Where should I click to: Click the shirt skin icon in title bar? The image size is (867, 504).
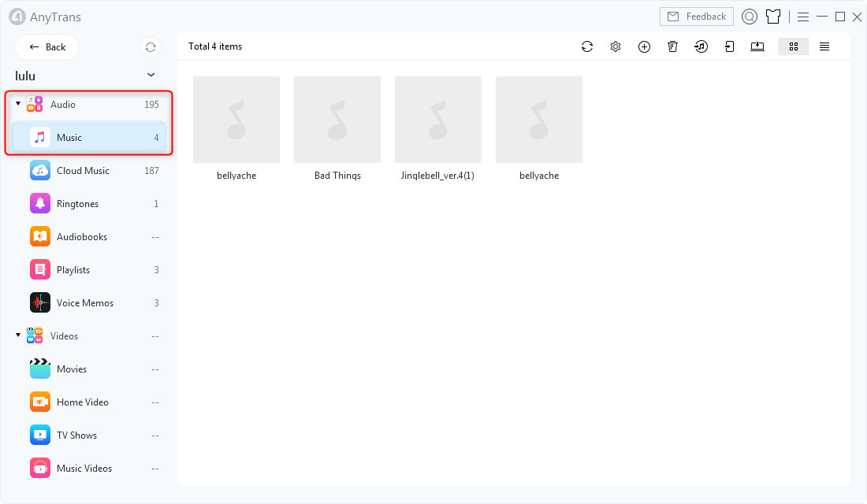tap(773, 17)
